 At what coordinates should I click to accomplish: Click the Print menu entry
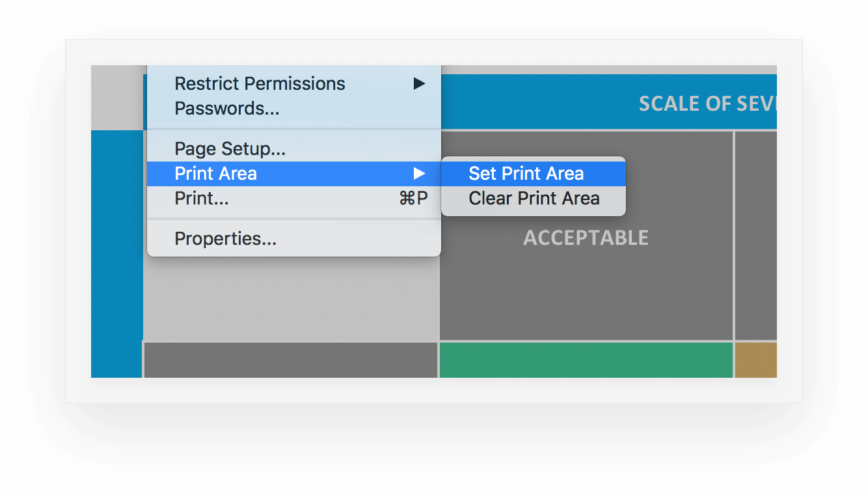(x=200, y=198)
